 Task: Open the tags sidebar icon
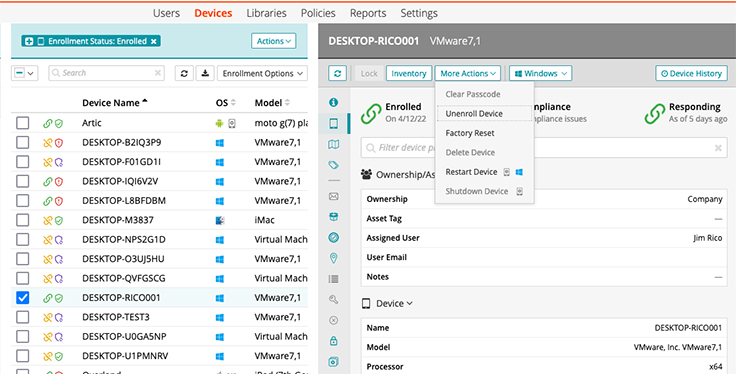[334, 165]
